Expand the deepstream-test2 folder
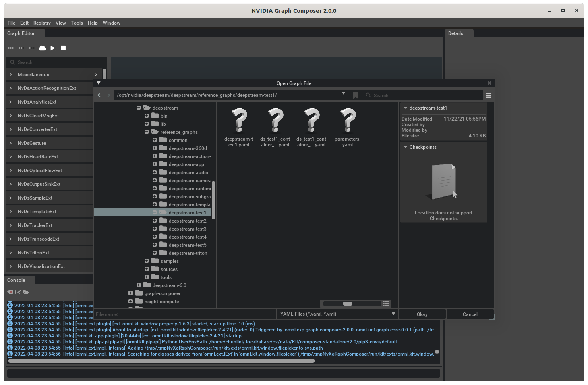This screenshot has height=385, width=588. click(155, 221)
